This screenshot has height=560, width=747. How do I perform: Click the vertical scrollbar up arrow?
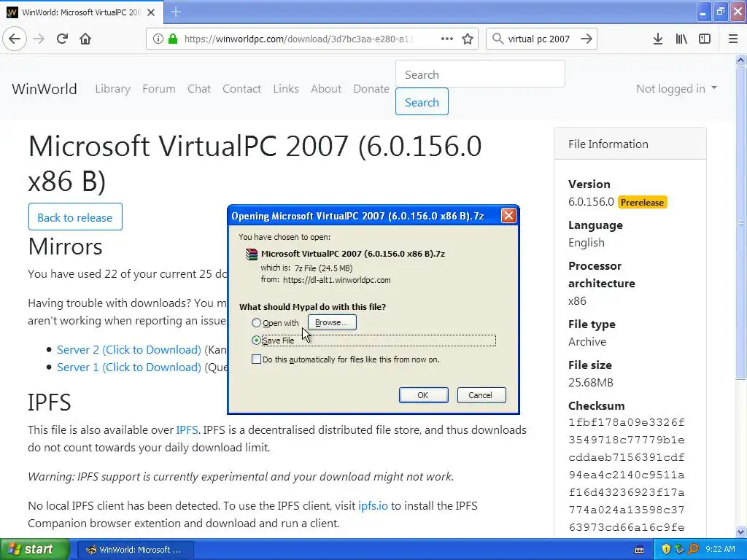coord(741,60)
